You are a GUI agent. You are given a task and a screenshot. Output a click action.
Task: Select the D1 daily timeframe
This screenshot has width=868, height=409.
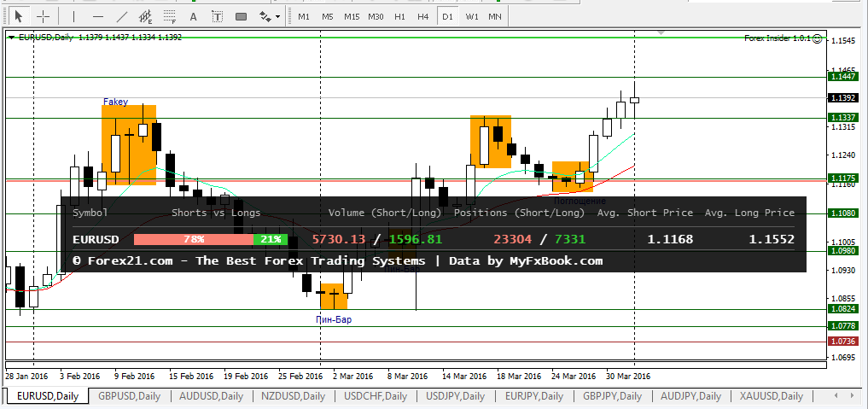447,16
